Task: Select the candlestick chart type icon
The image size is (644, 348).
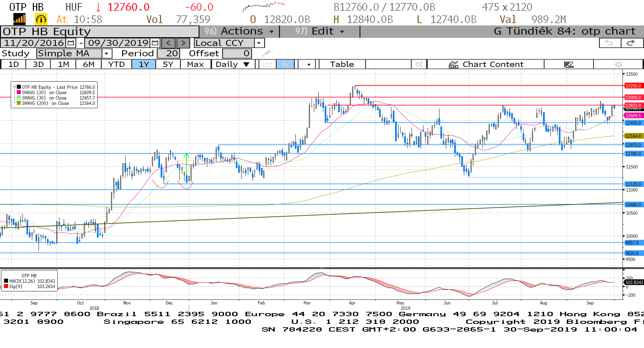Action: tap(285, 64)
